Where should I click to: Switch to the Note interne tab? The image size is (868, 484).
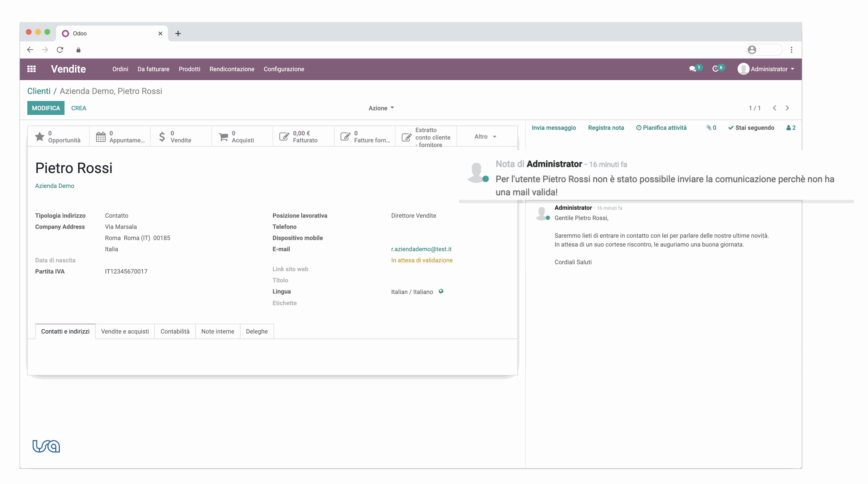point(217,331)
